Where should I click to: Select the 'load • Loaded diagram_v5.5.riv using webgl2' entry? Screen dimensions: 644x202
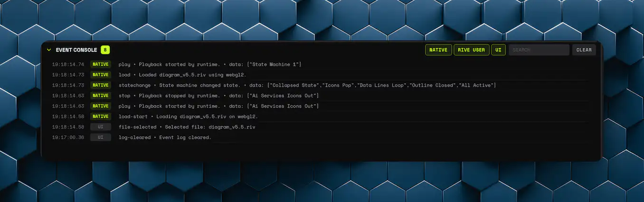pyautogui.click(x=322, y=75)
